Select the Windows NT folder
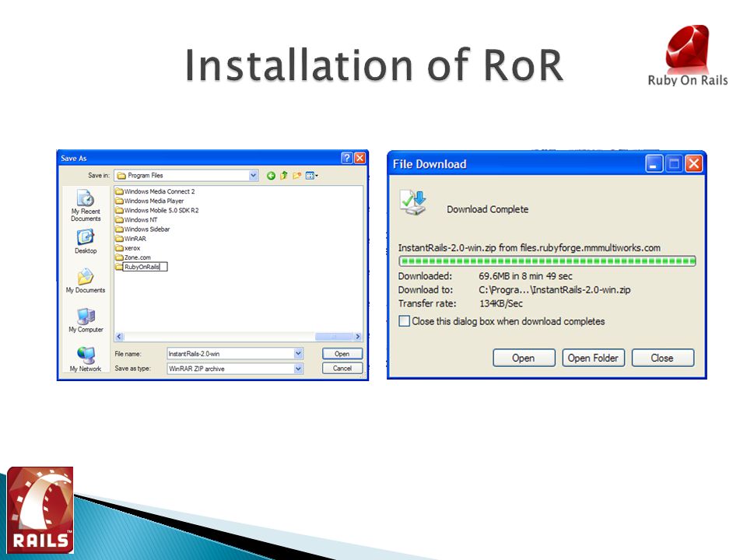This screenshot has height=560, width=747. [x=137, y=220]
